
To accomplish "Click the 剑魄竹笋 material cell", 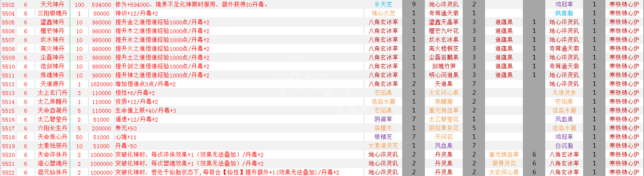I will pos(444,66).
